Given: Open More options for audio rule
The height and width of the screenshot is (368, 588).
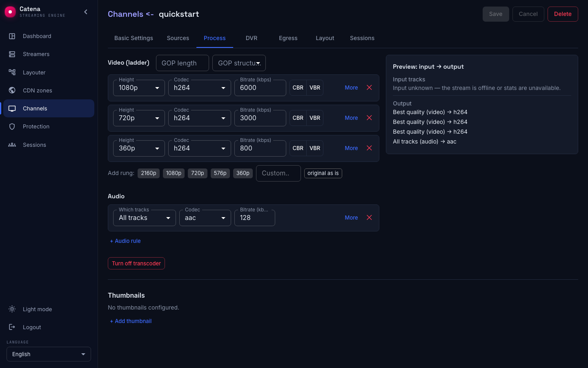Looking at the screenshot, I should (x=351, y=218).
